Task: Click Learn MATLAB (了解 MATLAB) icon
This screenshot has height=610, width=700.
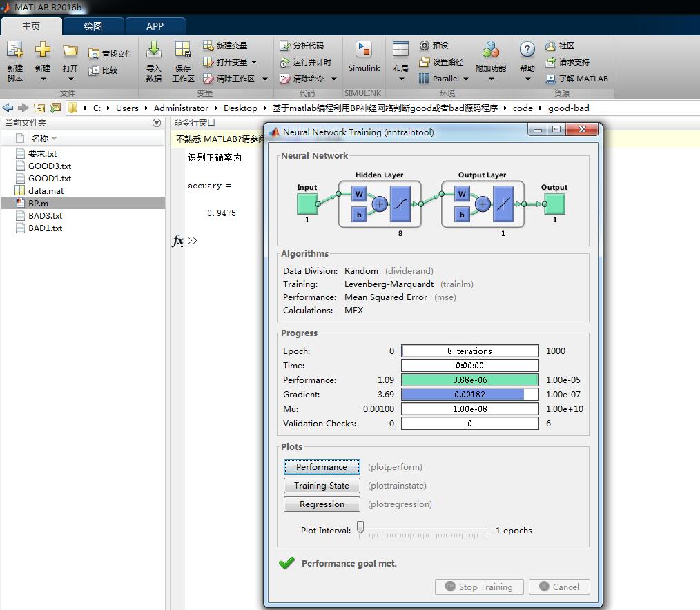Action: [551, 79]
